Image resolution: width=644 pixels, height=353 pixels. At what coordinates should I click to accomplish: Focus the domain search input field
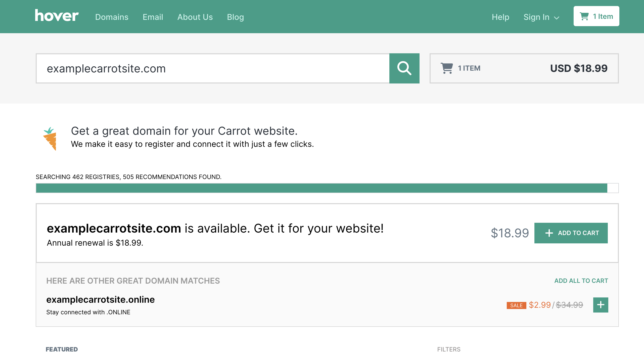click(x=213, y=68)
